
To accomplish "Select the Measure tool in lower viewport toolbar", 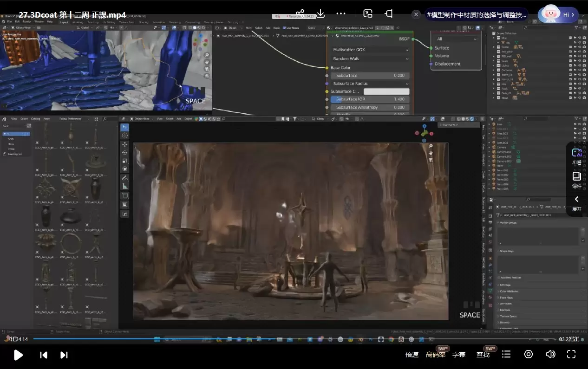I will pyautogui.click(x=125, y=187).
